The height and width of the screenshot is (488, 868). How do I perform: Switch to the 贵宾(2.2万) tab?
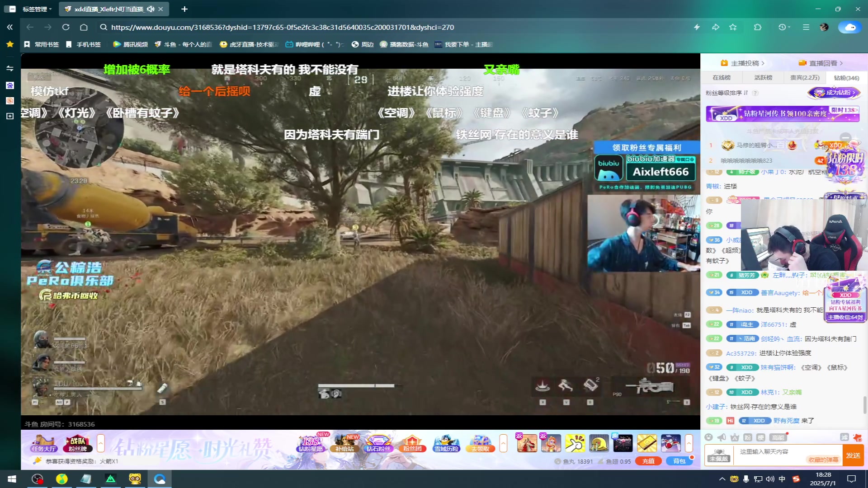805,78
